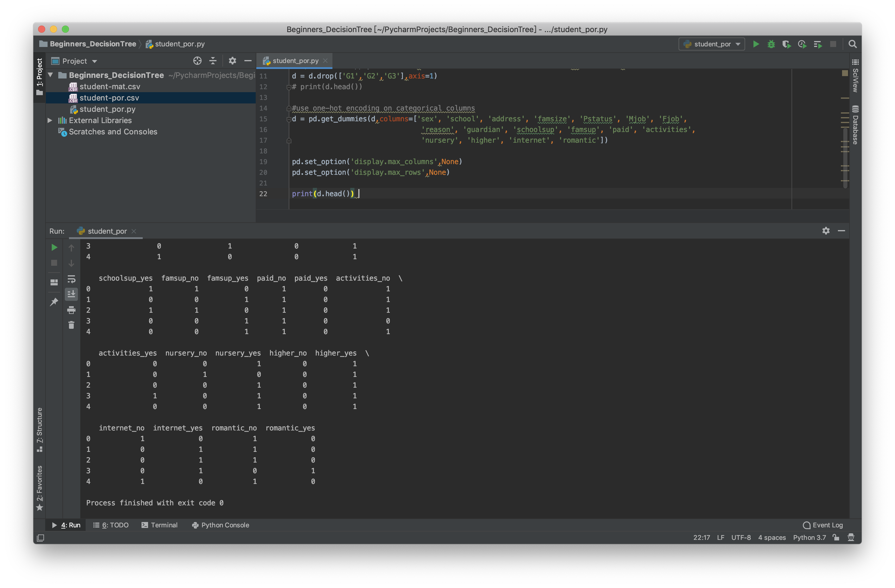Pin the Run tab

[x=54, y=302]
